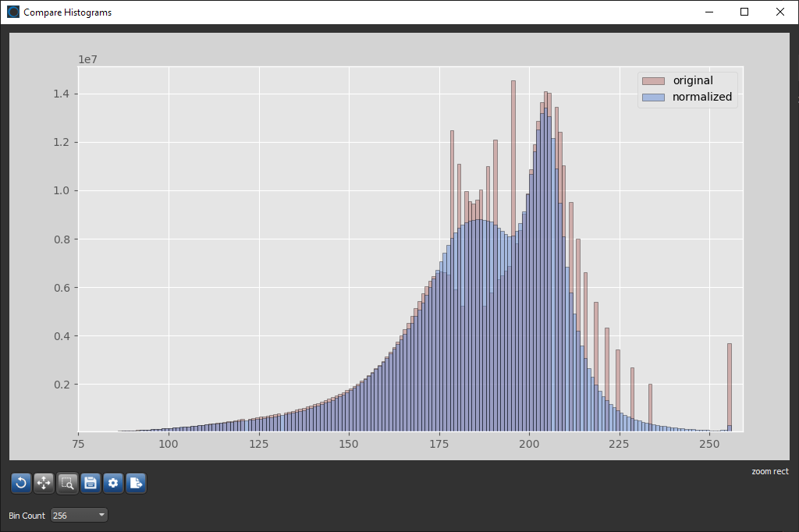Maximize the Compare Histograms window
The width and height of the screenshot is (799, 532).
click(744, 12)
